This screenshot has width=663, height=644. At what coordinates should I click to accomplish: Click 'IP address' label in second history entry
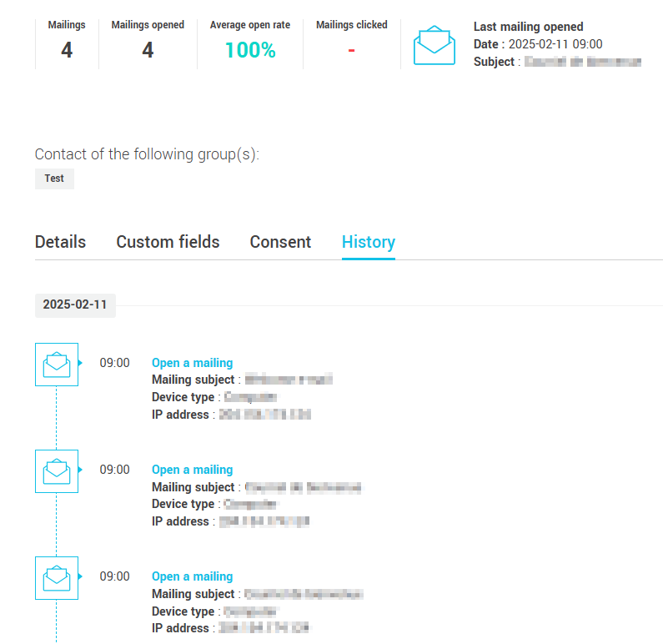(180, 521)
